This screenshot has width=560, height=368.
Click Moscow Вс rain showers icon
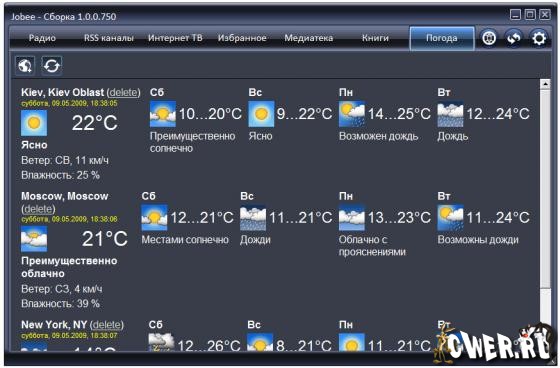point(253,218)
